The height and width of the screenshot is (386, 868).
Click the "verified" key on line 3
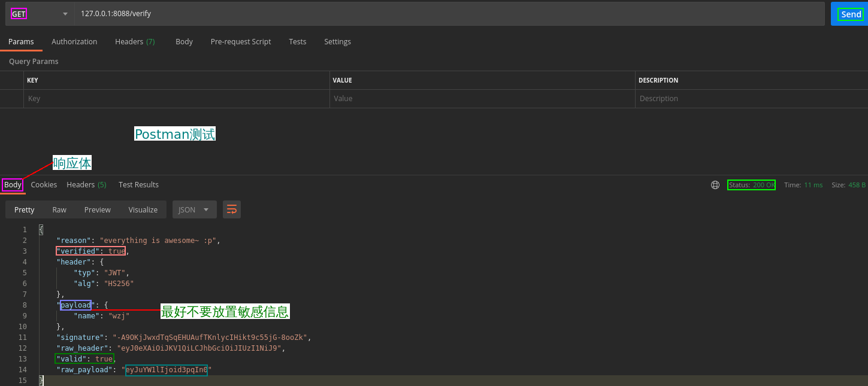78,251
